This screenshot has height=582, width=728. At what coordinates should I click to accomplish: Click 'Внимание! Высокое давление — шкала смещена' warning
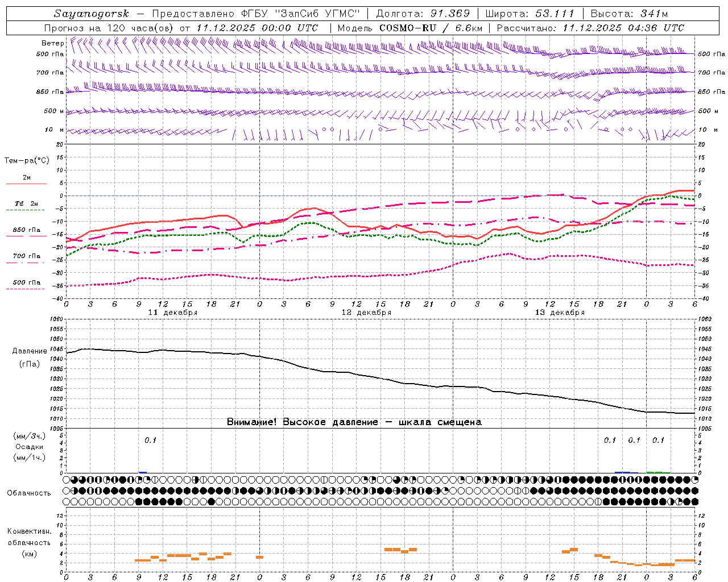click(354, 422)
